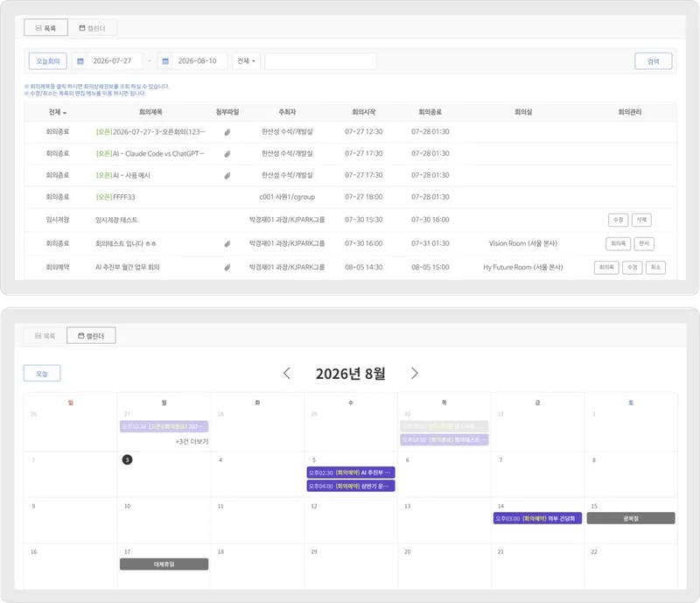Go to next month after 2026년 8월
Screen dimensions: 700x603
(414, 374)
